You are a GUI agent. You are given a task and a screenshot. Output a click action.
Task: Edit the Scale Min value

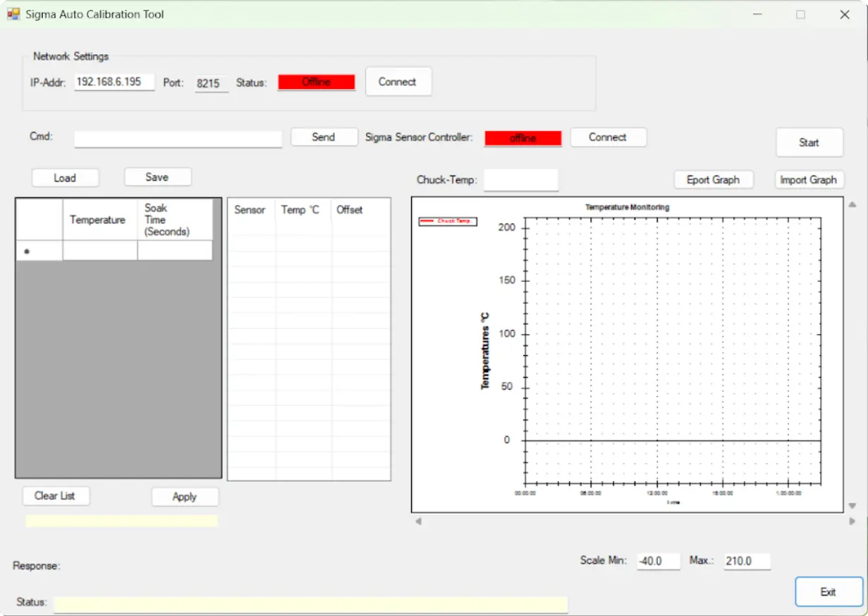pos(658,562)
